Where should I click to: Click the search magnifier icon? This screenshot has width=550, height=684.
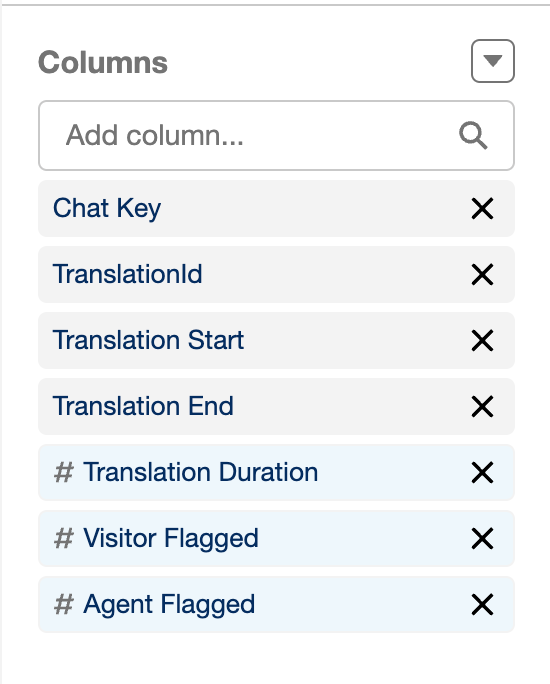473,136
